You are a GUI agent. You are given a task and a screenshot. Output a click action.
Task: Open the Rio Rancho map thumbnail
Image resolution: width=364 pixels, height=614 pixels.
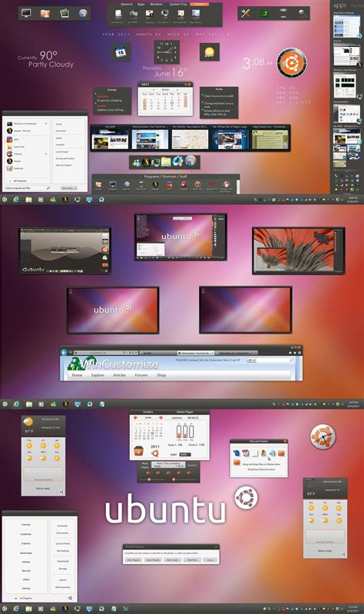click(190, 139)
